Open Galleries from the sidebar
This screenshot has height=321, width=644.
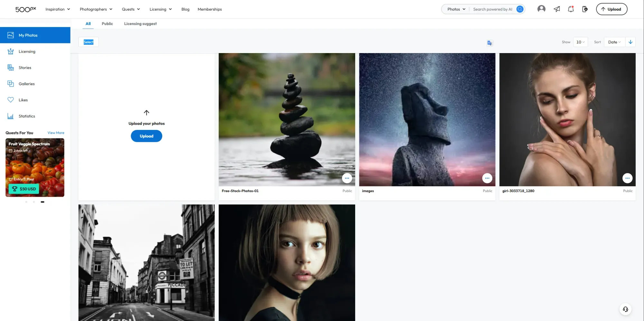(x=26, y=84)
